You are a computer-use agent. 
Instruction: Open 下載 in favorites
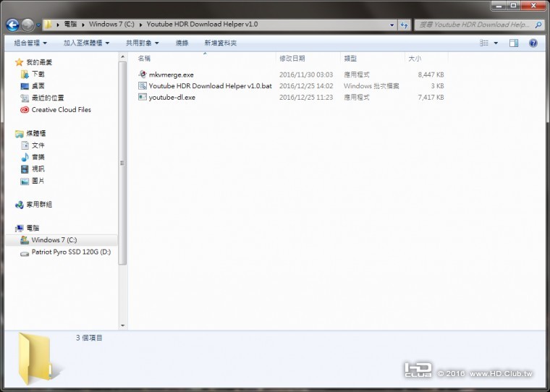[x=38, y=74]
